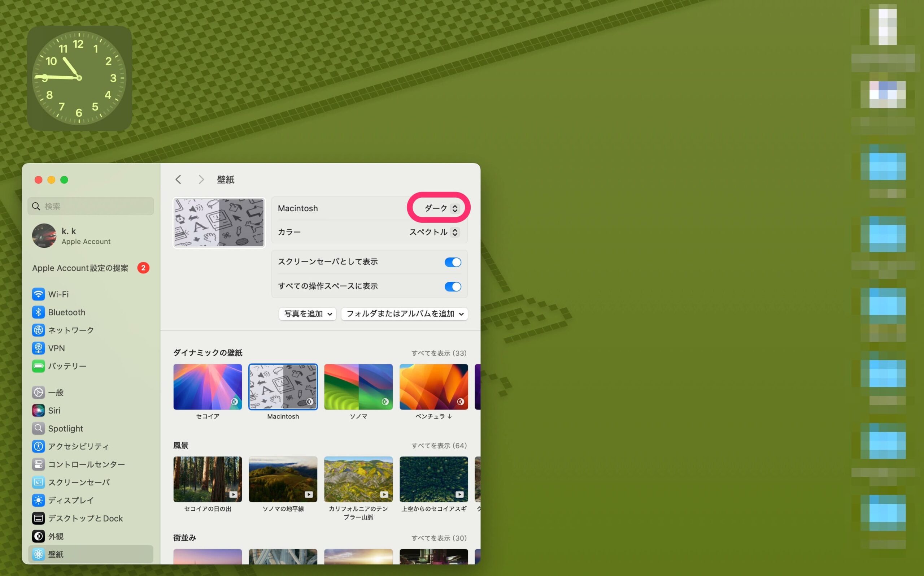
Task: Click the ダイナミックの壁紙 heading
Action: 208,353
